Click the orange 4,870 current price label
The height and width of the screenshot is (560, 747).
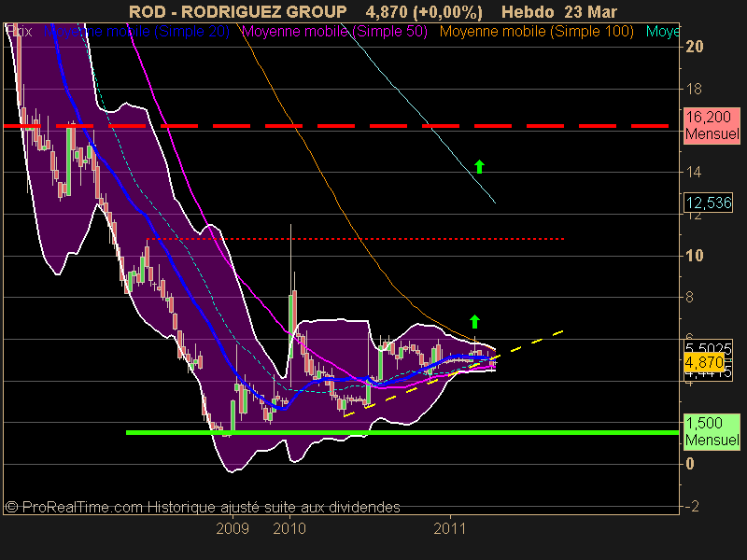click(x=704, y=363)
